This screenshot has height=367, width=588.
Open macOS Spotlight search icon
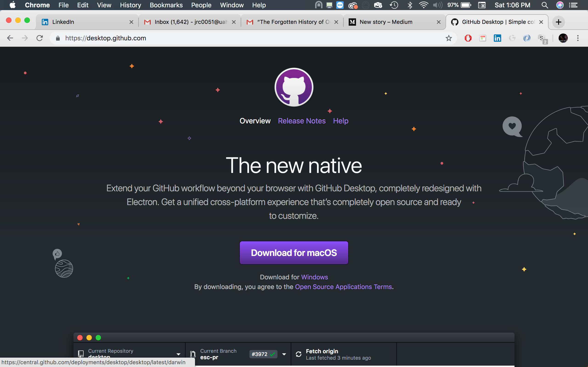pos(545,5)
